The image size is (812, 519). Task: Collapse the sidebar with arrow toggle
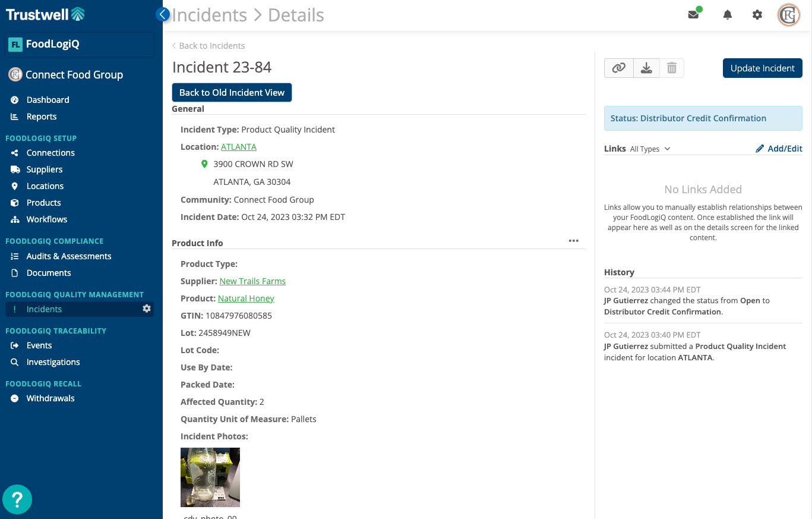(x=163, y=14)
